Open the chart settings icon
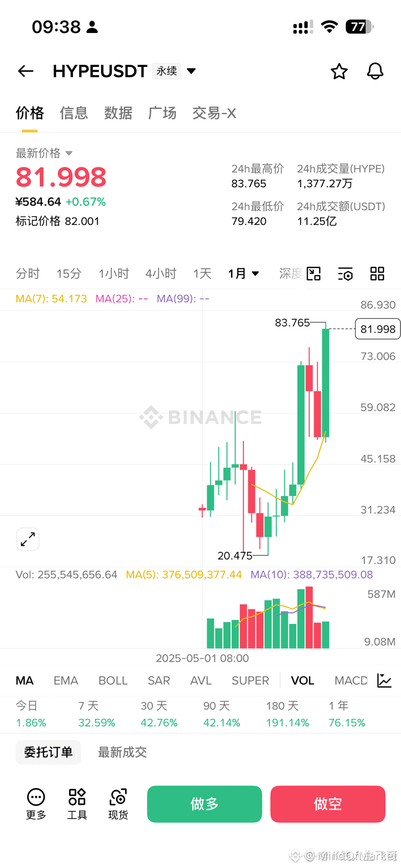Image resolution: width=401 pixels, height=868 pixels. [x=345, y=274]
